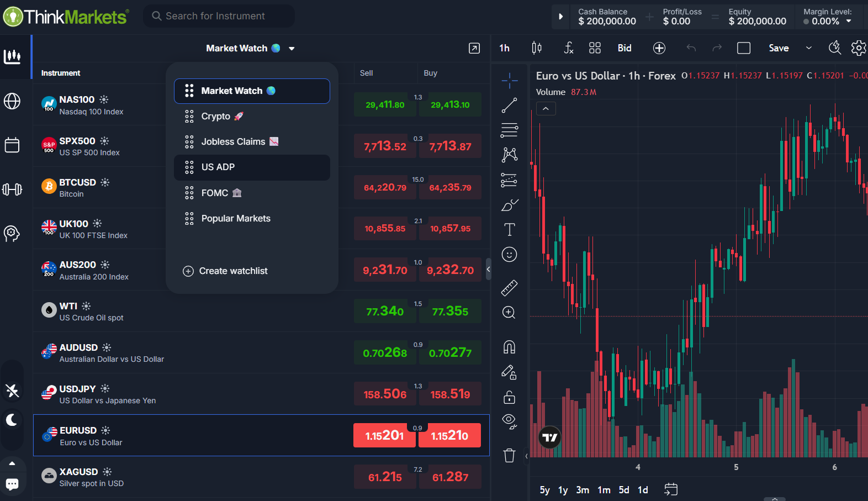Select the FOMC watchlist

coord(252,193)
